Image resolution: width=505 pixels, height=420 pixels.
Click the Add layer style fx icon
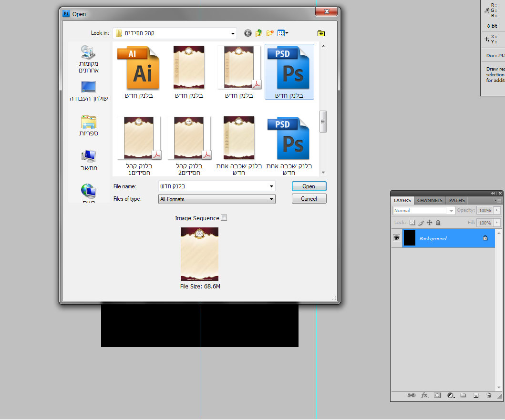[424, 395]
